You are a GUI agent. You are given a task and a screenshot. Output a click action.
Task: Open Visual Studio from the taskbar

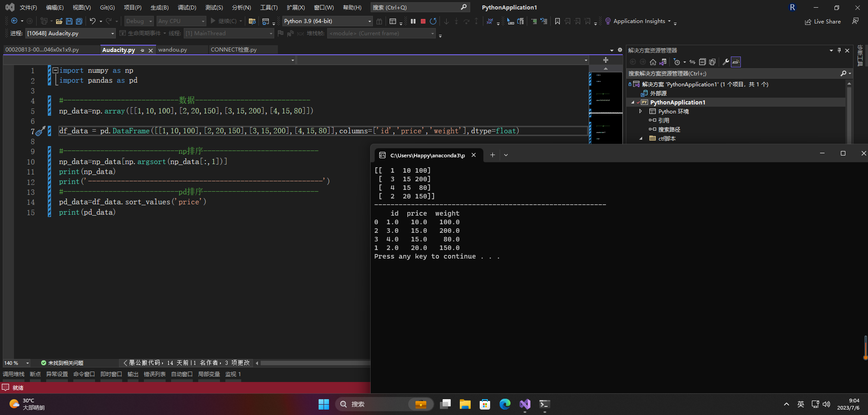click(x=525, y=404)
